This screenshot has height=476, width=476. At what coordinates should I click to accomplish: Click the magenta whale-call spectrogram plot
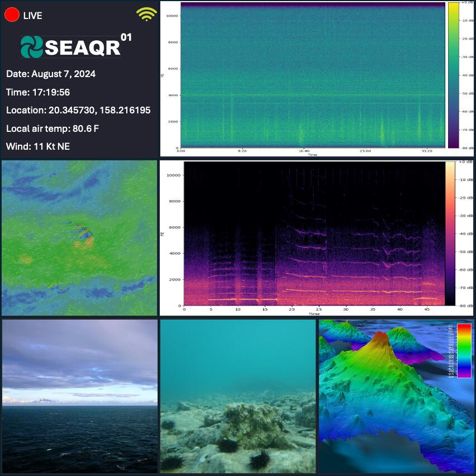[x=314, y=234]
